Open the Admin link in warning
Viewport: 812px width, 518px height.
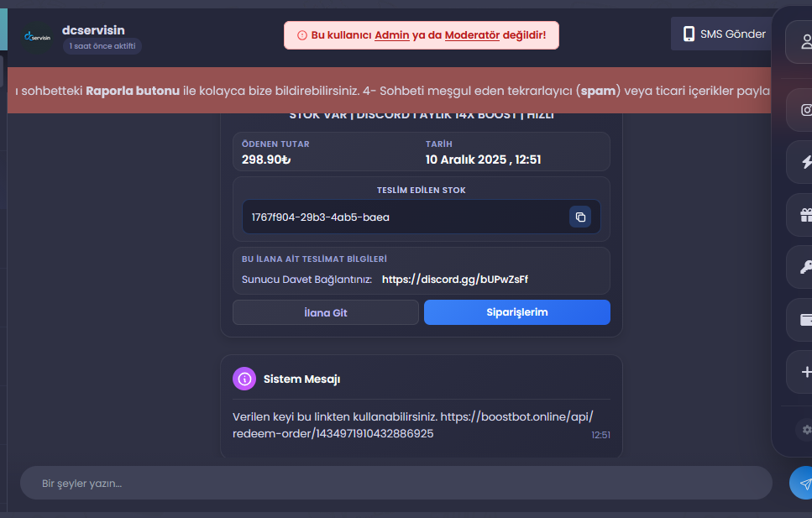pyautogui.click(x=392, y=35)
